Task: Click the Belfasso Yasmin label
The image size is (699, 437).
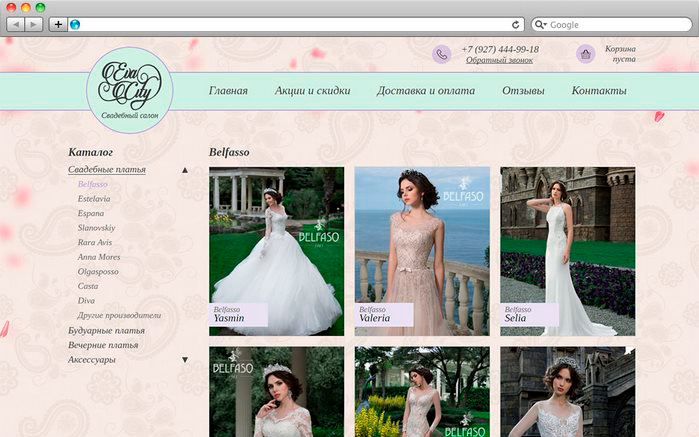Action: (238, 315)
